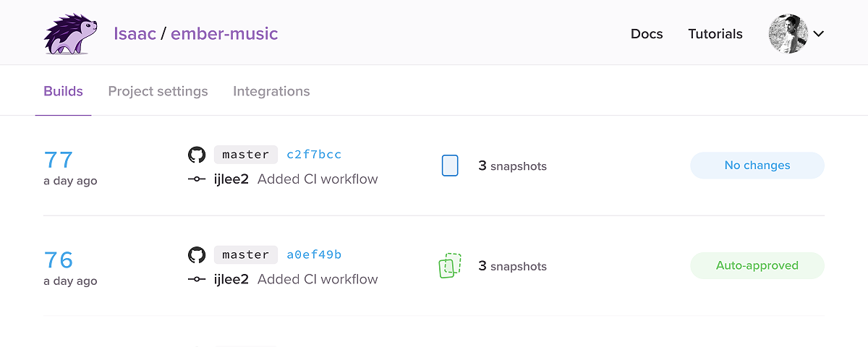This screenshot has width=868, height=347.
Task: Click the No changes status badge
Action: (x=757, y=166)
